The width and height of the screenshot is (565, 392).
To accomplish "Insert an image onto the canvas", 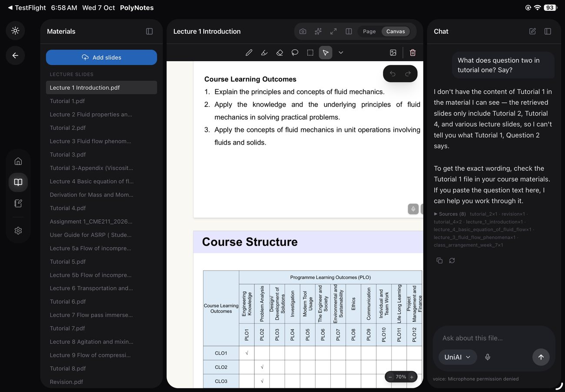I will point(393,53).
